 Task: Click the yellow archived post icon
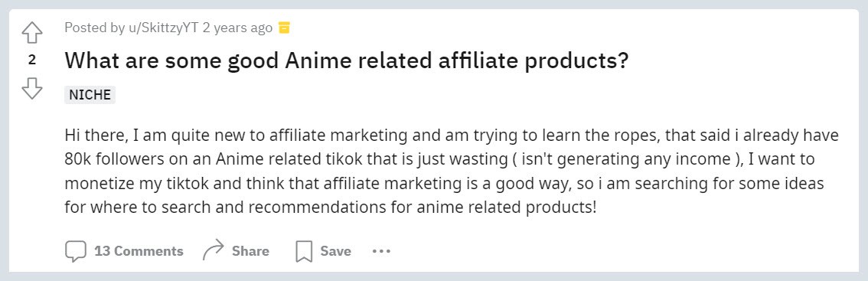284,28
